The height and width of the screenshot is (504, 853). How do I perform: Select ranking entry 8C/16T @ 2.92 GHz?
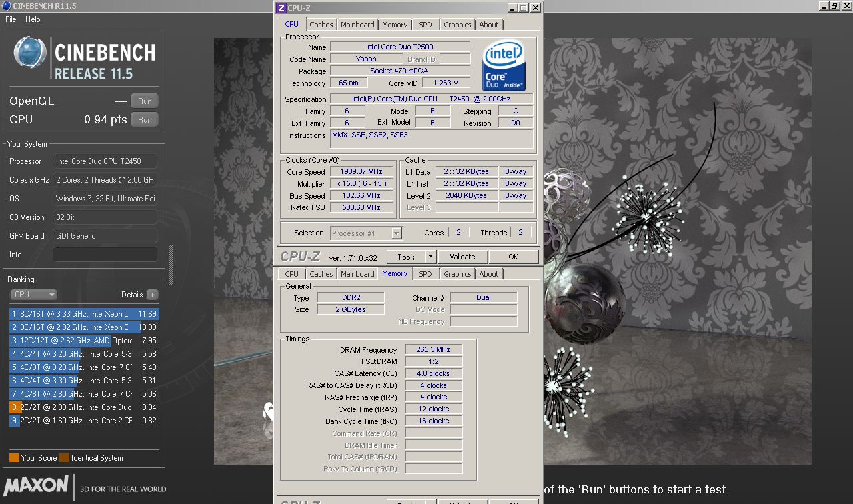click(84, 327)
